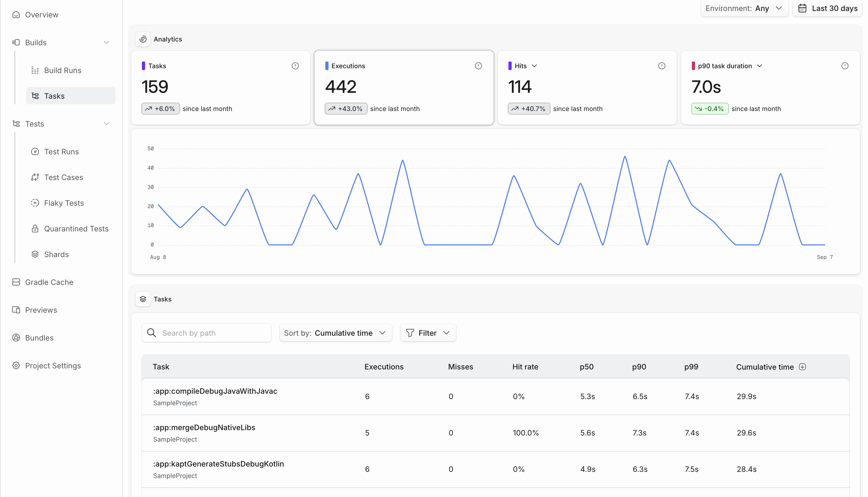The width and height of the screenshot is (868, 497).
Task: Open :app:kaptGenerateStubsDebugKotlin task row
Action: [x=495, y=469]
